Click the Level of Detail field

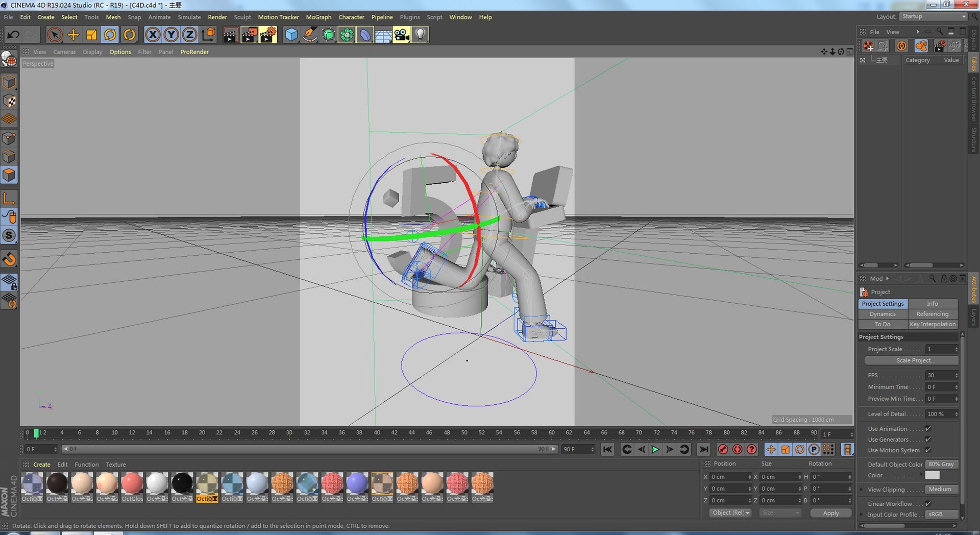click(942, 414)
